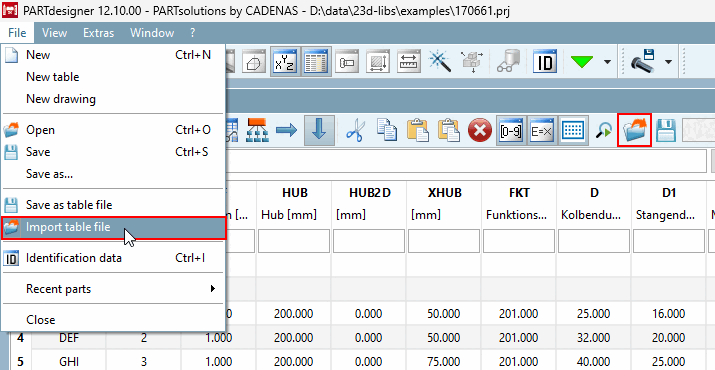
Task: Click the bolt with floppy disk icon
Action: pyautogui.click(x=643, y=62)
